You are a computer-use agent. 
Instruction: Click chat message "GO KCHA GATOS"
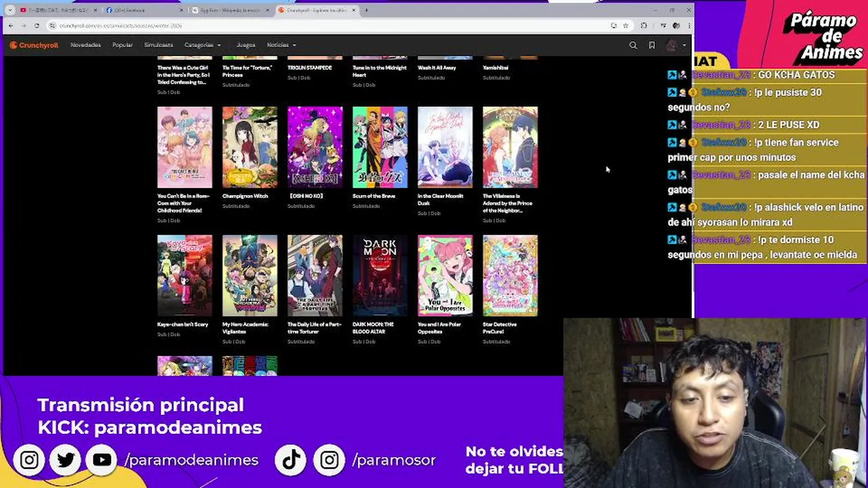coord(796,75)
